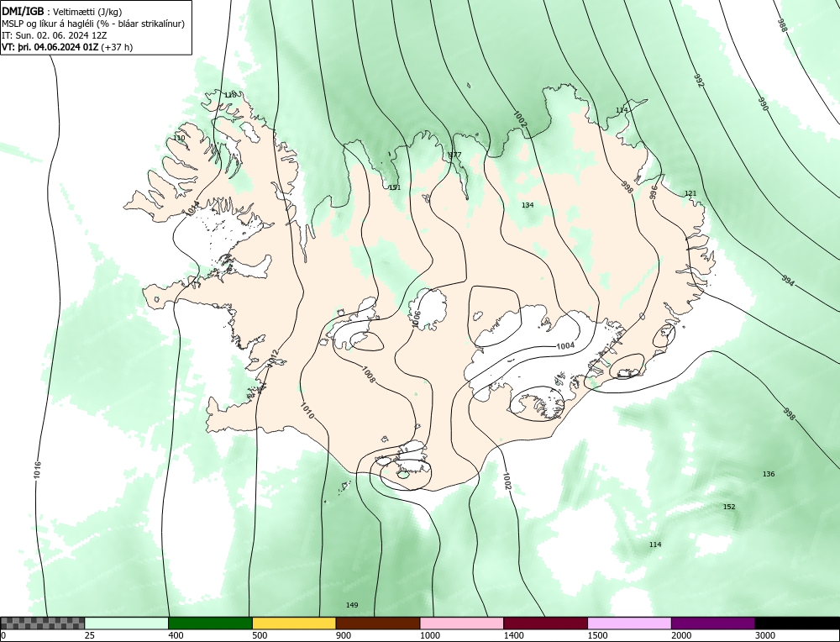
Task: Click the dark maroon 1400–1500 legend swatch
Action: point(545,623)
